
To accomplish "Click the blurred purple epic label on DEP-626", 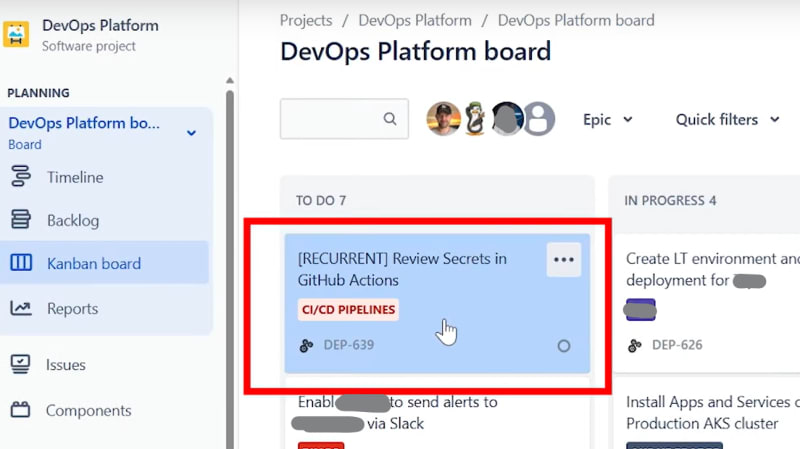I will click(641, 310).
